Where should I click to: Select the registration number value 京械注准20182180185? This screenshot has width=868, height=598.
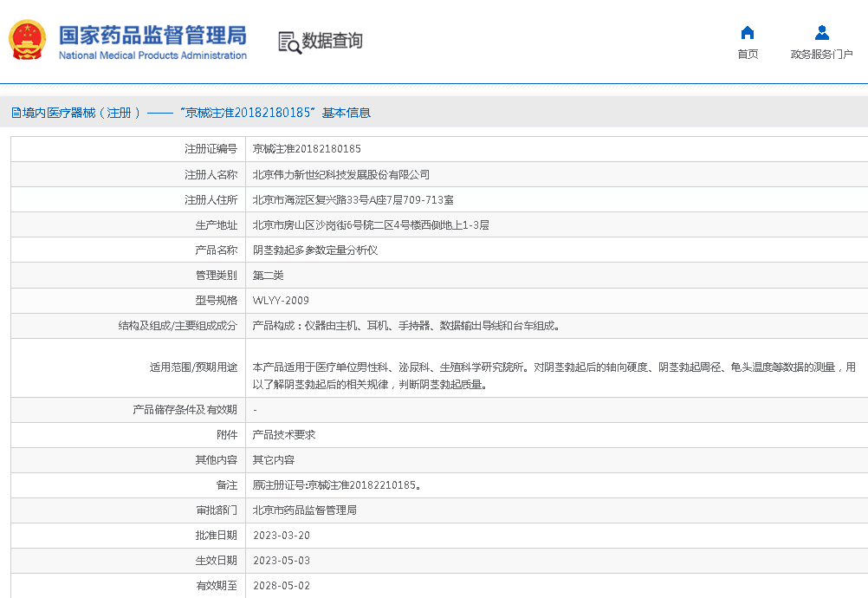(307, 149)
